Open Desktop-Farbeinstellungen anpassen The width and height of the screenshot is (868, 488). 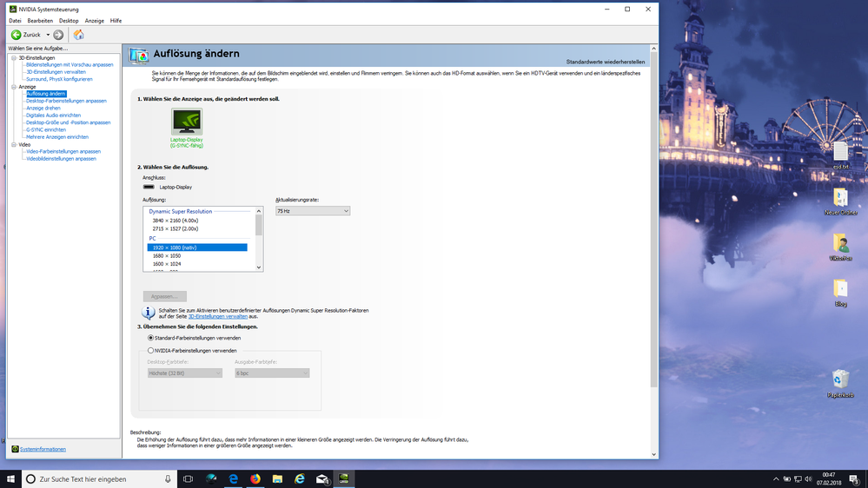pos(66,101)
